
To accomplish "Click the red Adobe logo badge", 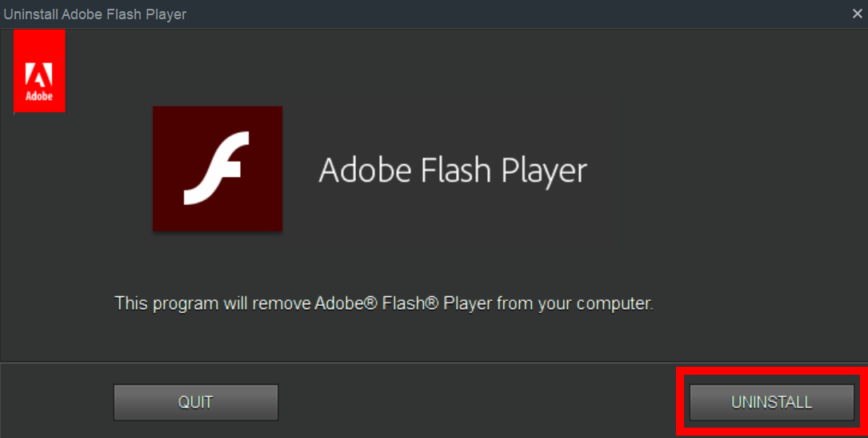I will [39, 70].
